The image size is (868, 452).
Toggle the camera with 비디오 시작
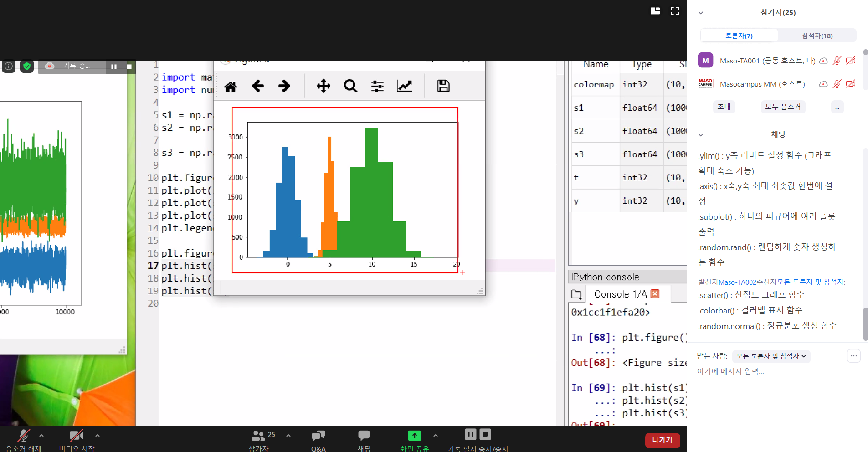[76, 439]
